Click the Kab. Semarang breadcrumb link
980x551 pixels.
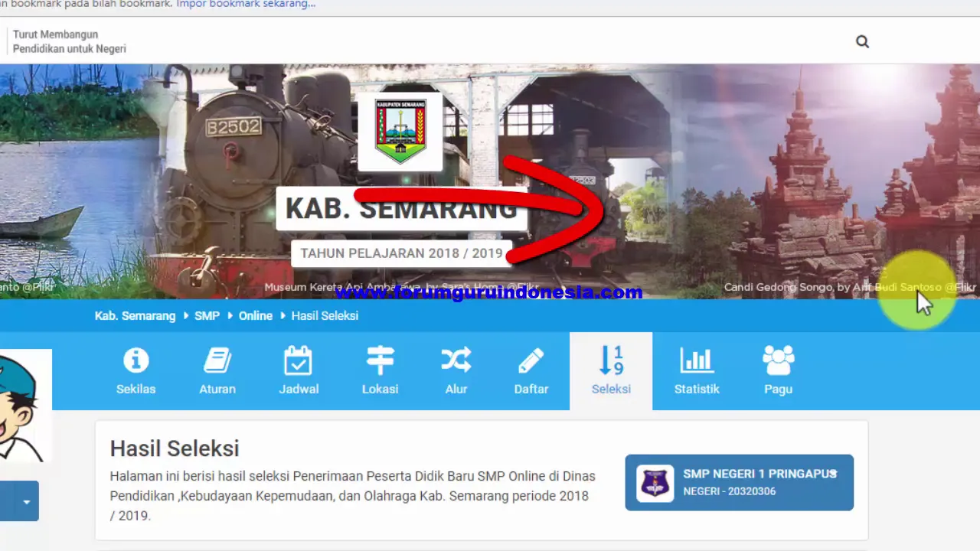[x=135, y=316]
